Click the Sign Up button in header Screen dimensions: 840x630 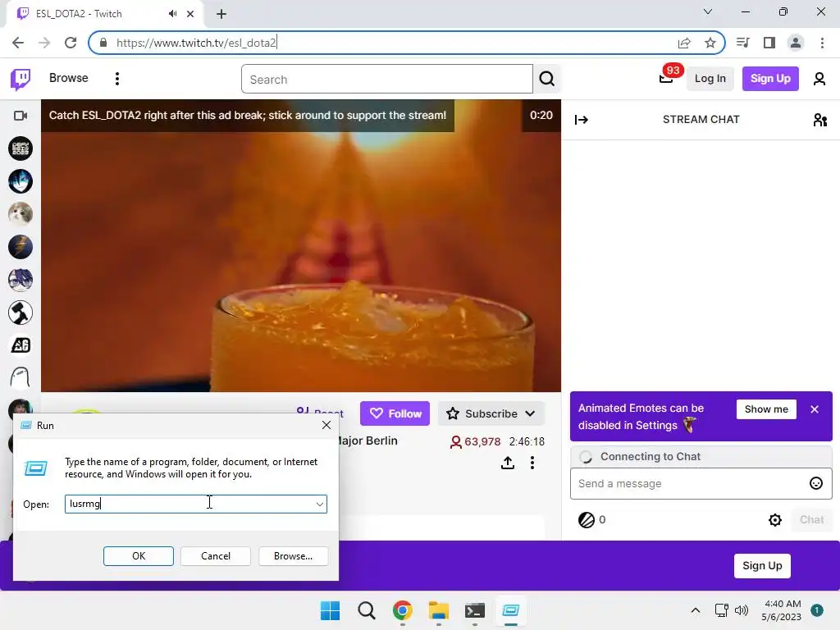(x=770, y=79)
